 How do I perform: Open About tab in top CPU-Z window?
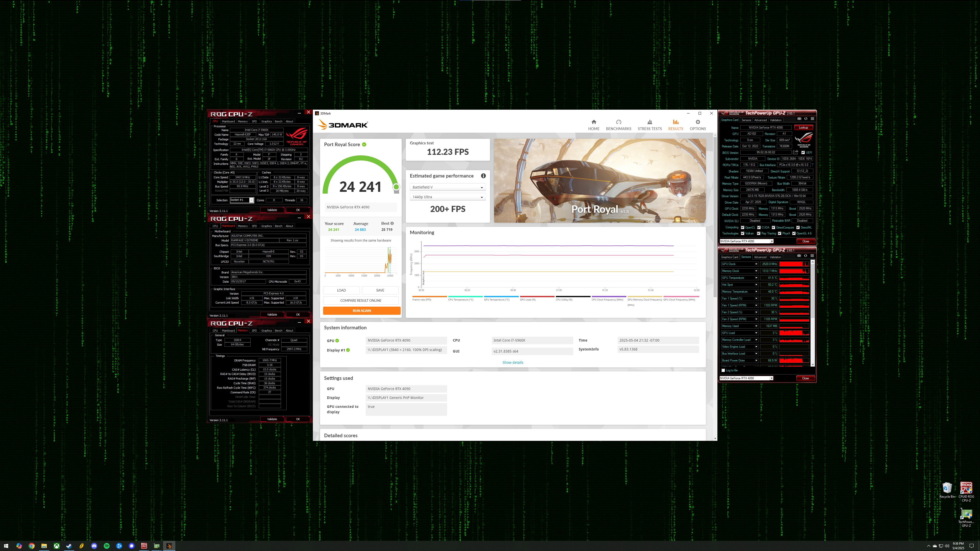[289, 121]
